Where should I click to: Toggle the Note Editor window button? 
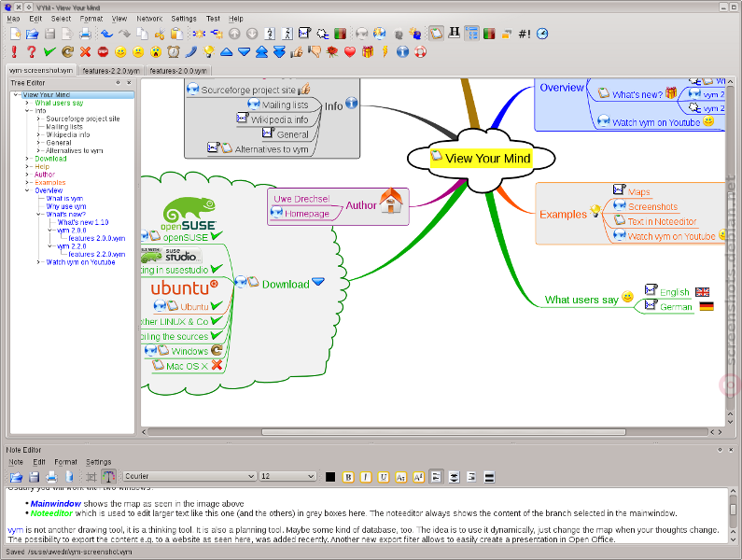click(436, 34)
